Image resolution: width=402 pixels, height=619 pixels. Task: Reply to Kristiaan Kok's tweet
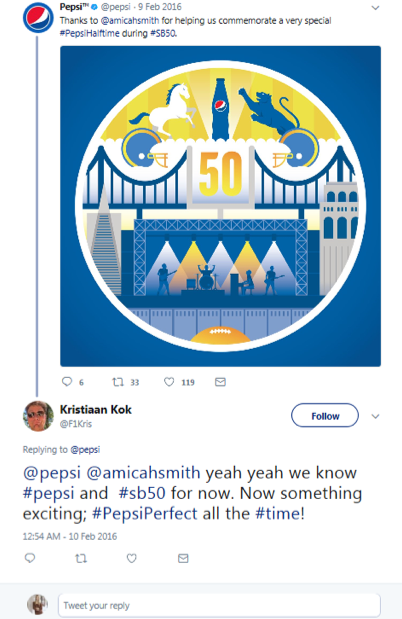(x=30, y=558)
